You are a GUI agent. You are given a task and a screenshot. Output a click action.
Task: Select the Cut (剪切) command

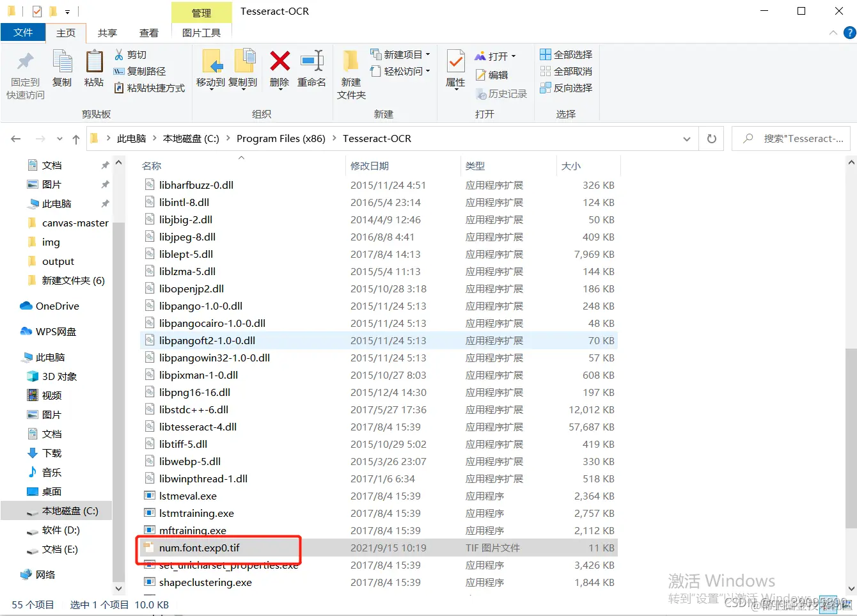[130, 55]
